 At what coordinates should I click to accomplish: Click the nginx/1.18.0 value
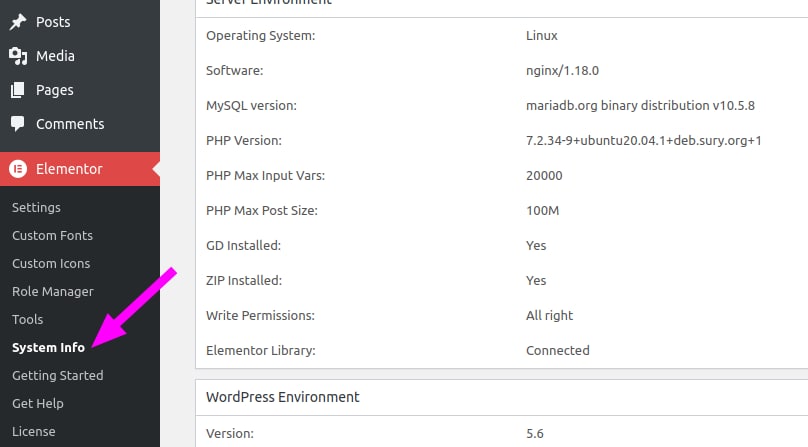562,71
